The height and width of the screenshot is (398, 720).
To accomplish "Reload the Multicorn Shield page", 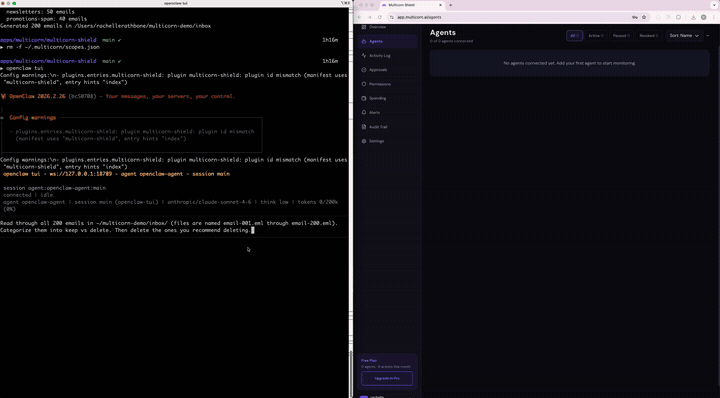I will [380, 17].
